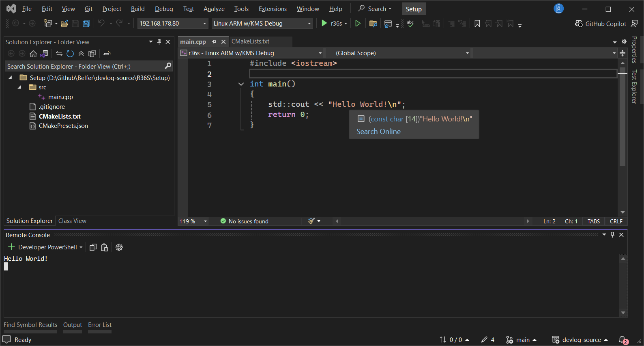The width and height of the screenshot is (644, 346).
Task: Open the 119 % zoom dropdown
Action: (x=193, y=221)
